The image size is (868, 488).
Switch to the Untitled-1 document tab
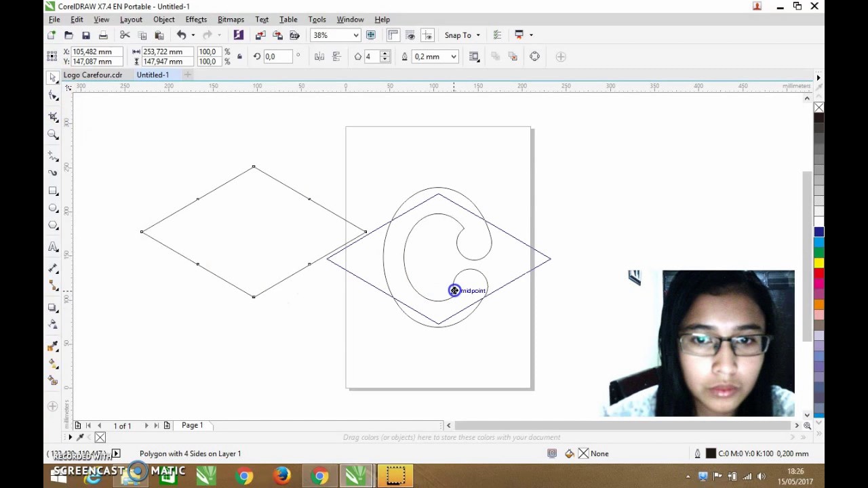coord(153,75)
